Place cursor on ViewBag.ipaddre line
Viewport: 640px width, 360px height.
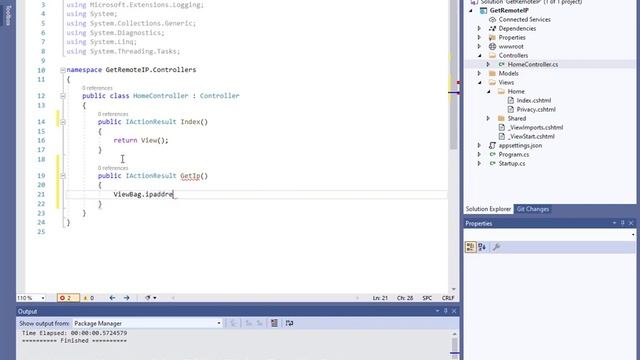pos(256,194)
